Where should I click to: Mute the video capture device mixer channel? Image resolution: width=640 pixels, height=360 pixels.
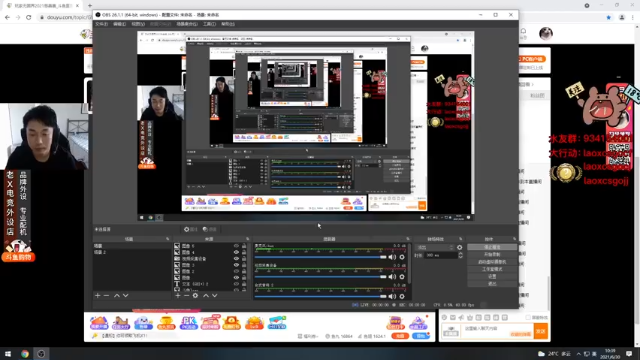pyautogui.click(x=392, y=277)
